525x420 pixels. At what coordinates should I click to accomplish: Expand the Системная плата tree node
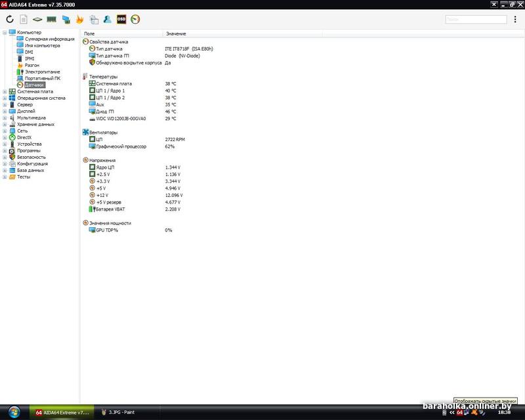point(5,91)
